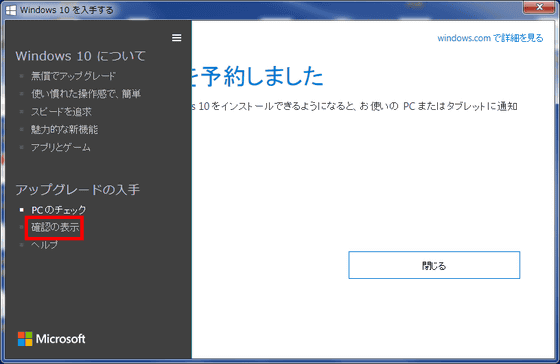Select 使い慣れた操作感で、簡単 item
The height and width of the screenshot is (364, 560).
tap(86, 94)
